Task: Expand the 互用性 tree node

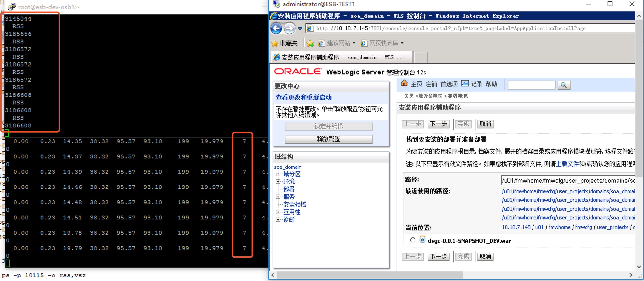Action: pyautogui.click(x=278, y=212)
